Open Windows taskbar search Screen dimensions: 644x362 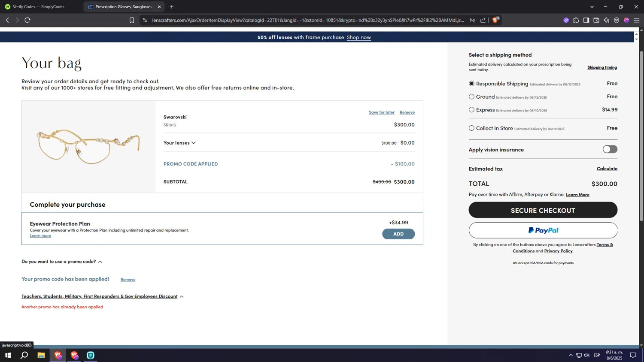[x=24, y=355]
